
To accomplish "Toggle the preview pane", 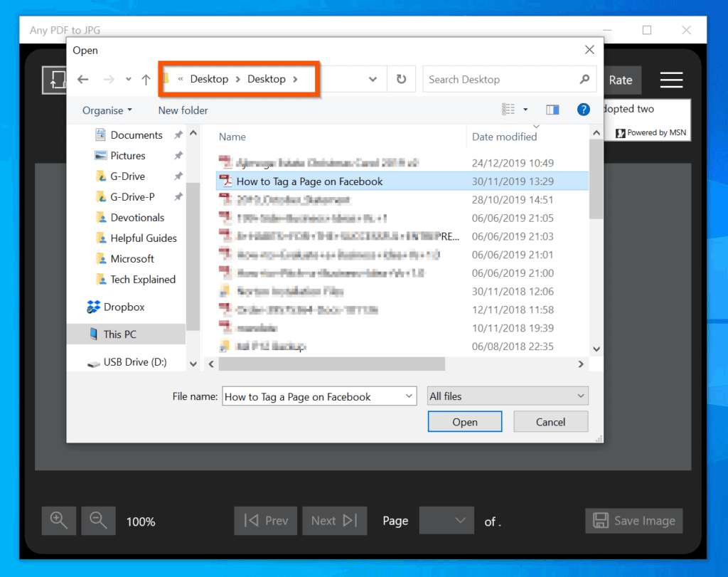I will [x=552, y=110].
